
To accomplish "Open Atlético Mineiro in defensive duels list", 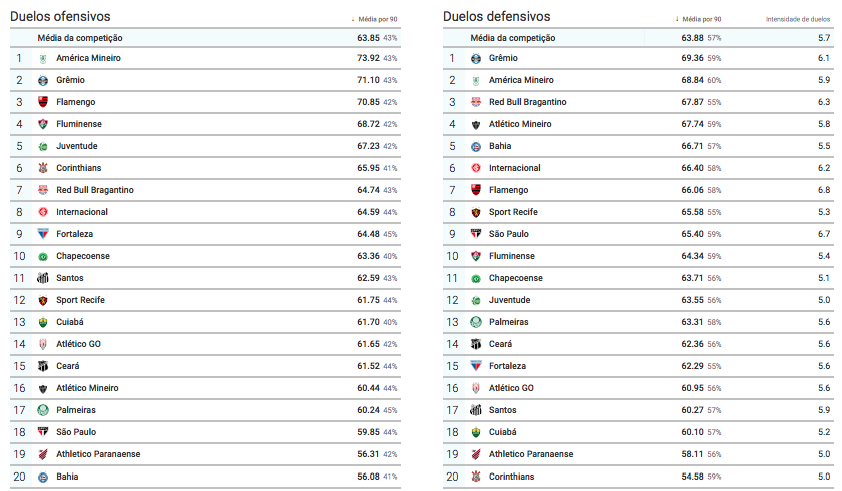I will tap(520, 124).
